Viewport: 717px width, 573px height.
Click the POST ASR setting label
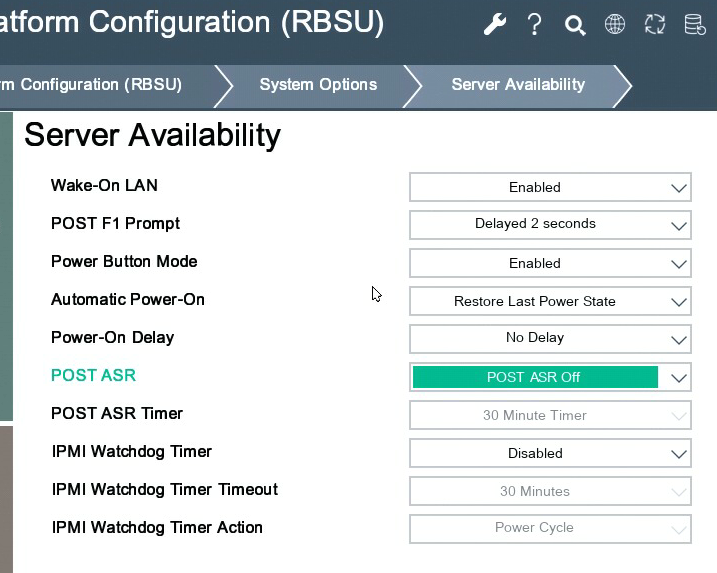point(93,376)
